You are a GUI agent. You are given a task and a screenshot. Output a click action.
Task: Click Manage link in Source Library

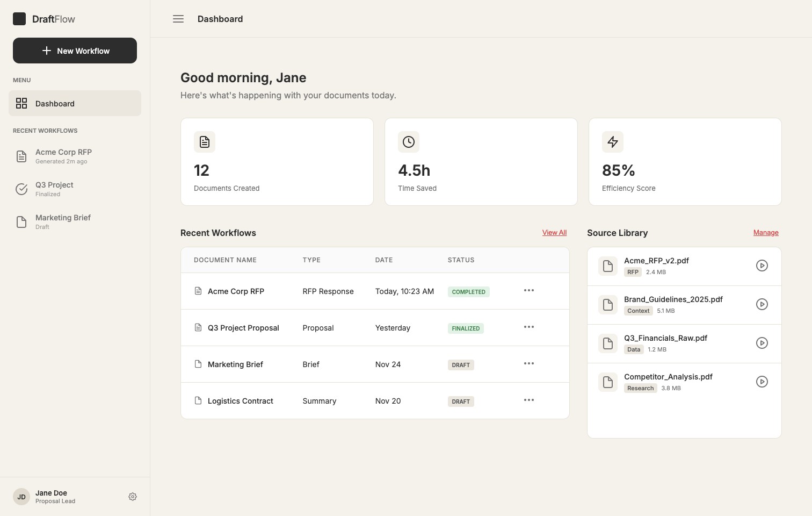tap(765, 233)
